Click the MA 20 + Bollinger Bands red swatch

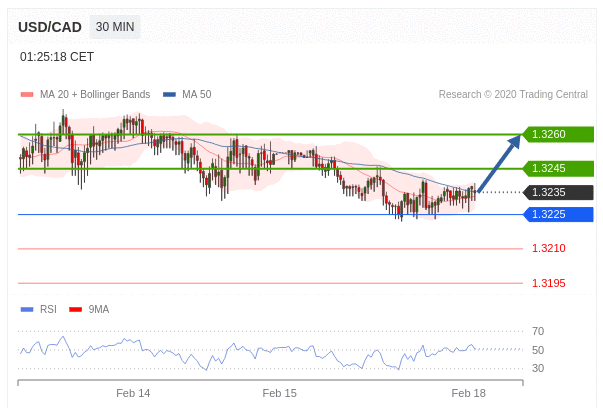pos(27,94)
